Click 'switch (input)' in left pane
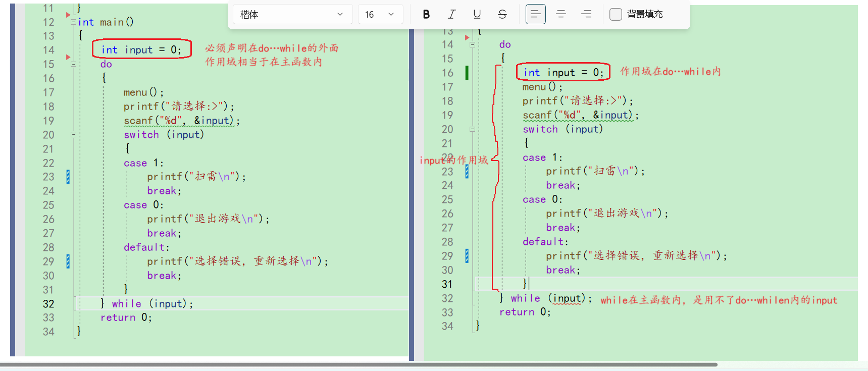Viewport: 868px width, 371px height. point(164,135)
